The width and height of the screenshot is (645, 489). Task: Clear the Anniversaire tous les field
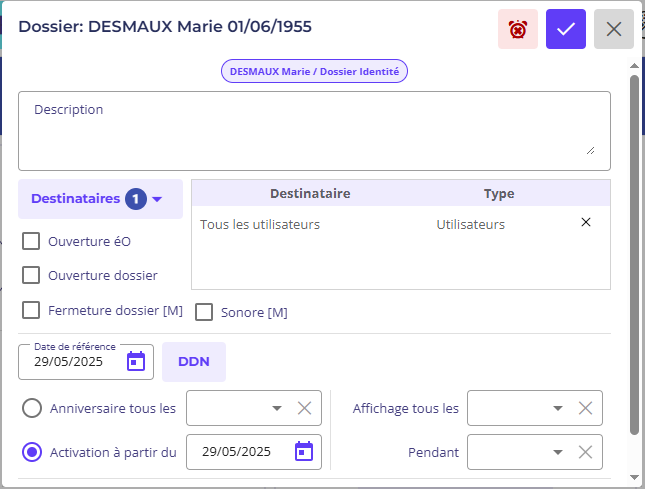click(305, 408)
